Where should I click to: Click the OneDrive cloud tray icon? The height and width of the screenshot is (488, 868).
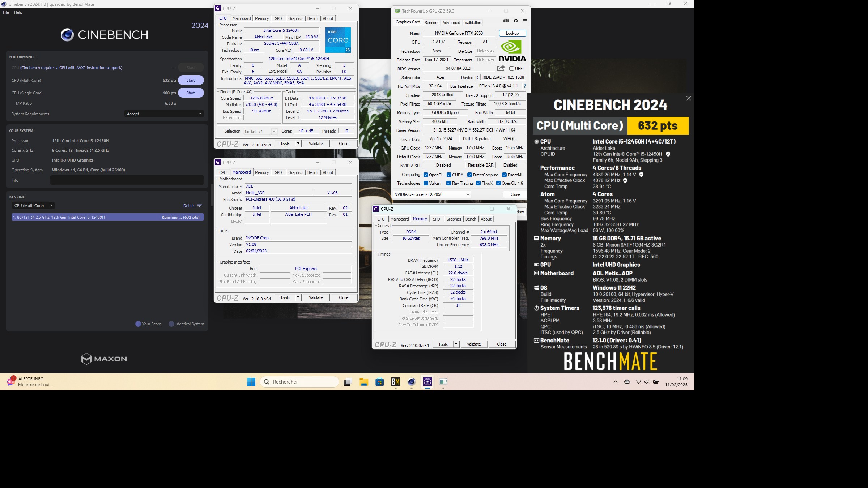coord(627,382)
